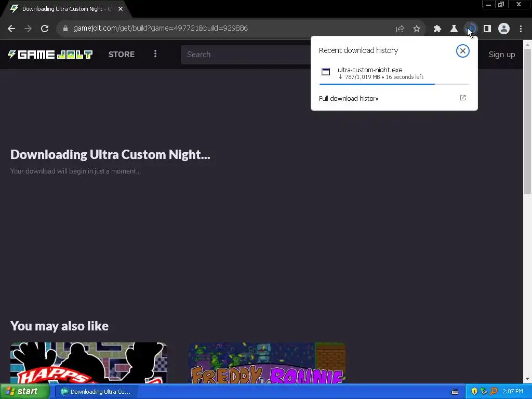This screenshot has width=532, height=399.
Task: Click the You may also like heading
Action: (59, 326)
